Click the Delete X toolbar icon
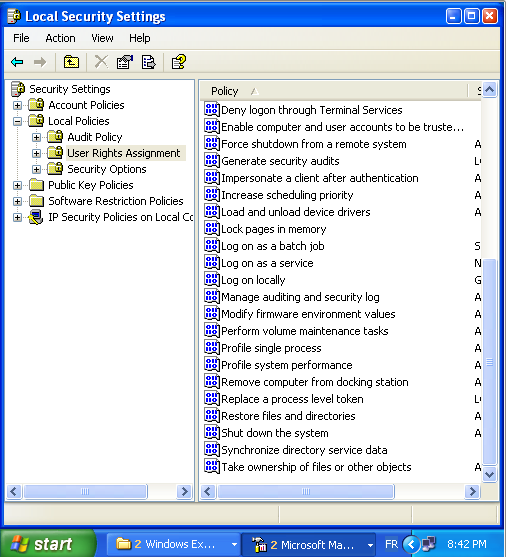 point(101,62)
